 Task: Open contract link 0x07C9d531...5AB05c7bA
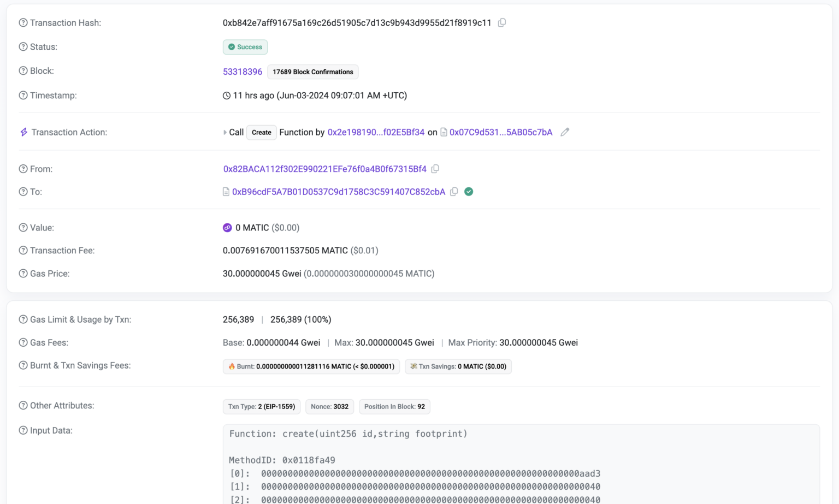[500, 132]
